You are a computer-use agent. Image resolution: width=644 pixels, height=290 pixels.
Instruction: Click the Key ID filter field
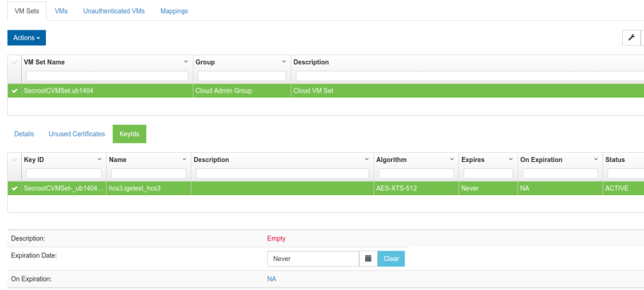pos(64,173)
